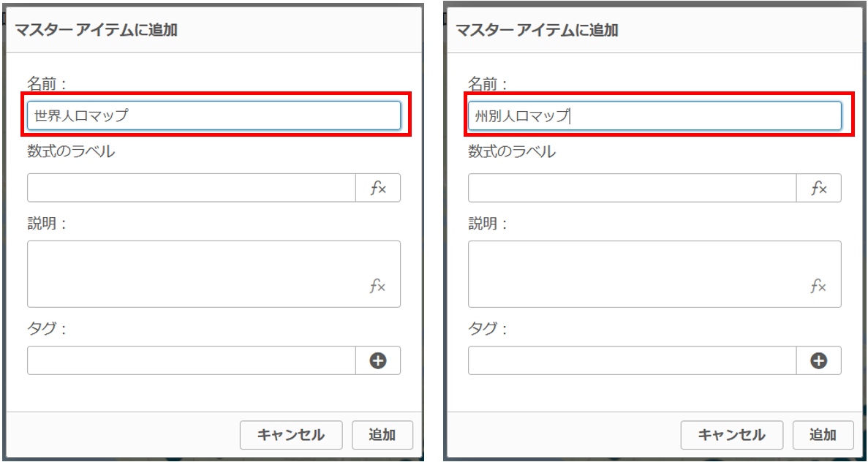Click the マスターアイテムに追加 title above 世界人口マップ
The height and width of the screenshot is (462, 868).
point(97,31)
